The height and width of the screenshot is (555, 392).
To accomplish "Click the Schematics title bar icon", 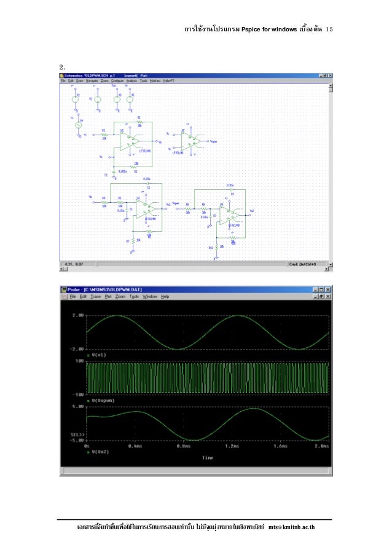I will pos(62,75).
